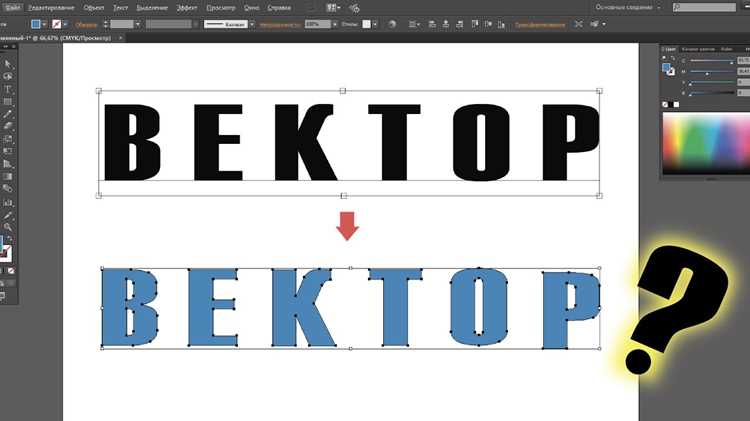The image size is (750, 421).
Task: Click horizontal align center icon
Action: pyautogui.click(x=446, y=24)
